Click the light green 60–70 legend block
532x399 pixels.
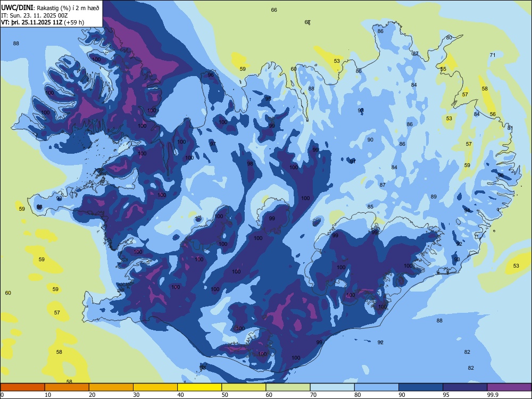[288, 387]
